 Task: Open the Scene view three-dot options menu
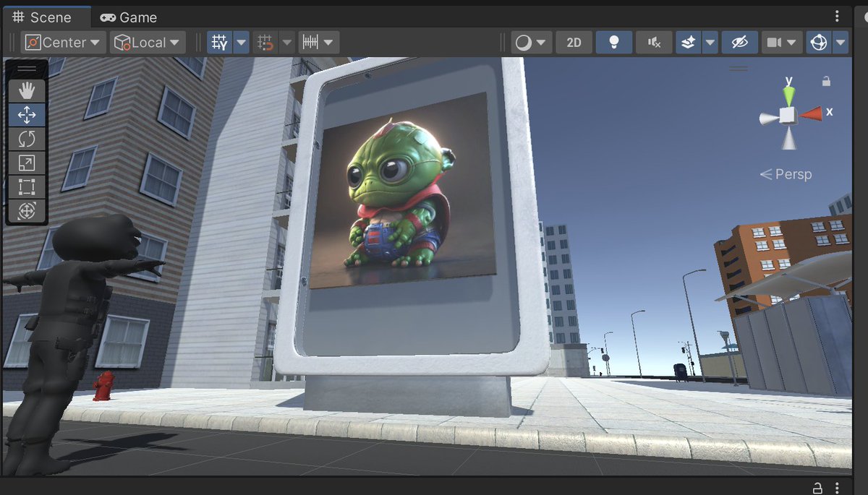(x=837, y=17)
